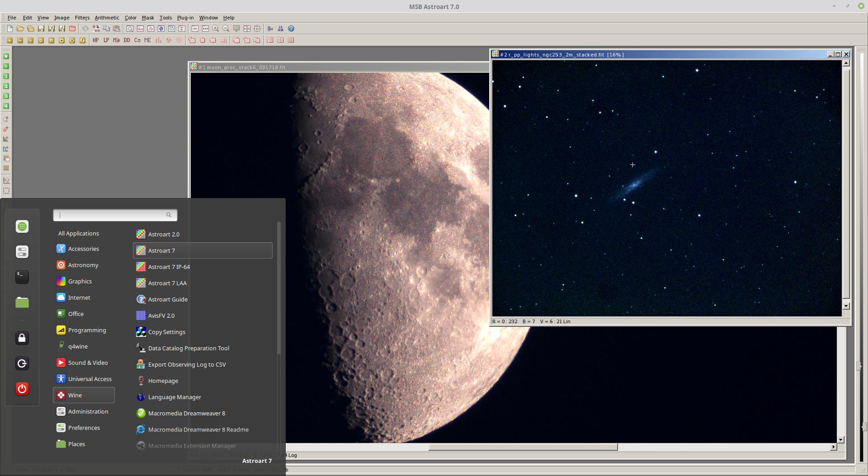Launch Astroart 7 IP-64
868x476 pixels.
(x=203, y=267)
